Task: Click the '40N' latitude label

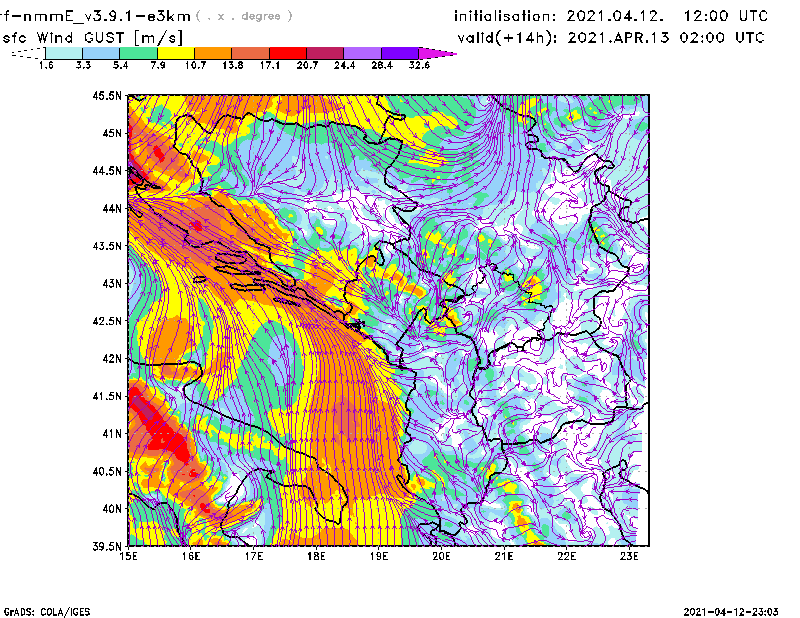Action: 112,509
